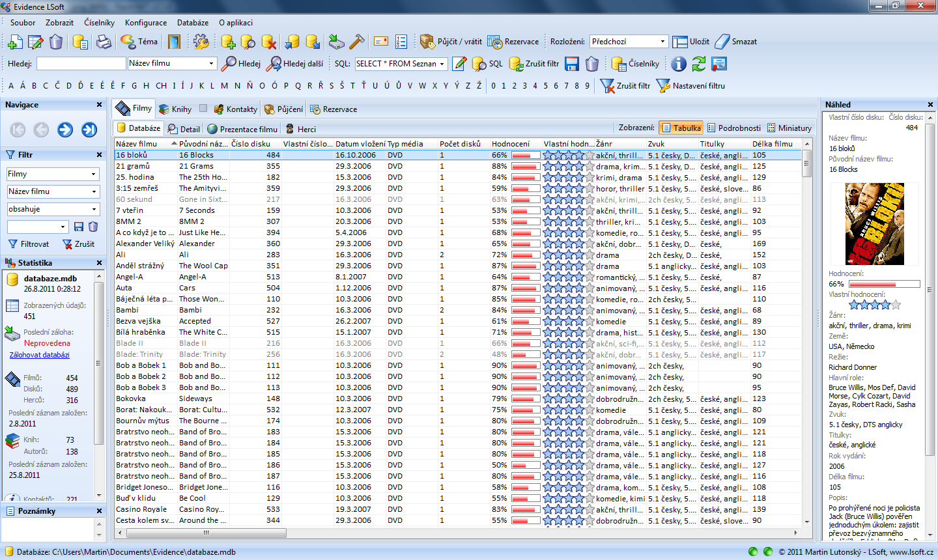Go to next record with the navigation arrow
Viewport: 938px width, 560px height.
[65, 130]
